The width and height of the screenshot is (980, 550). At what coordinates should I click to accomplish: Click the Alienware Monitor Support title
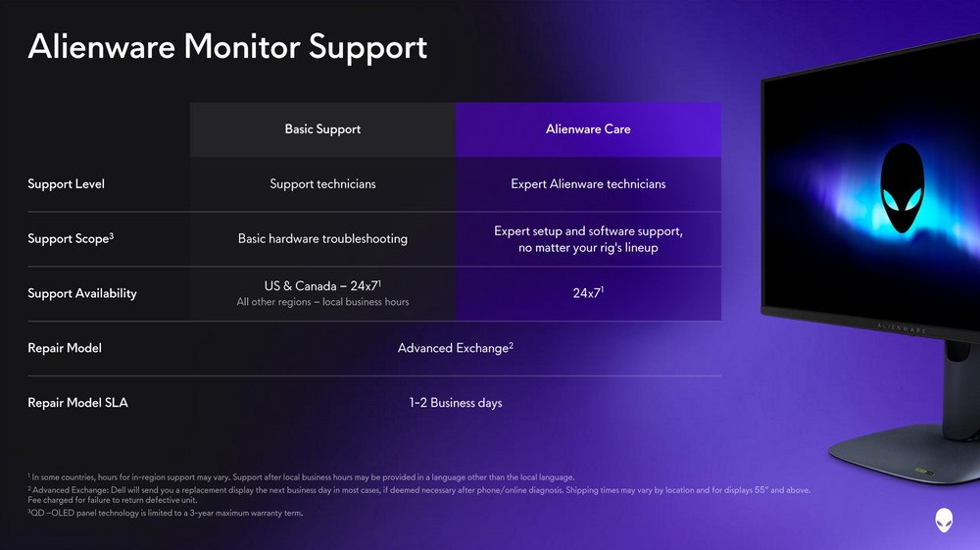(x=227, y=47)
